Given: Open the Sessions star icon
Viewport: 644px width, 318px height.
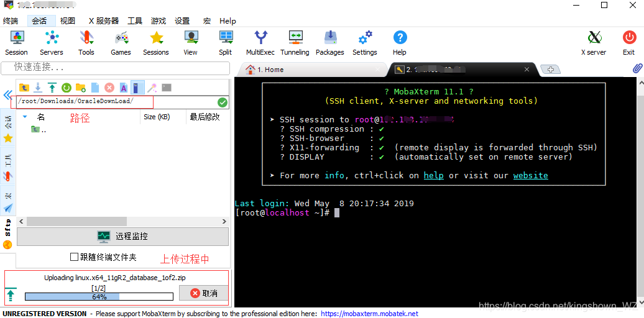Looking at the screenshot, I should coord(156,43).
